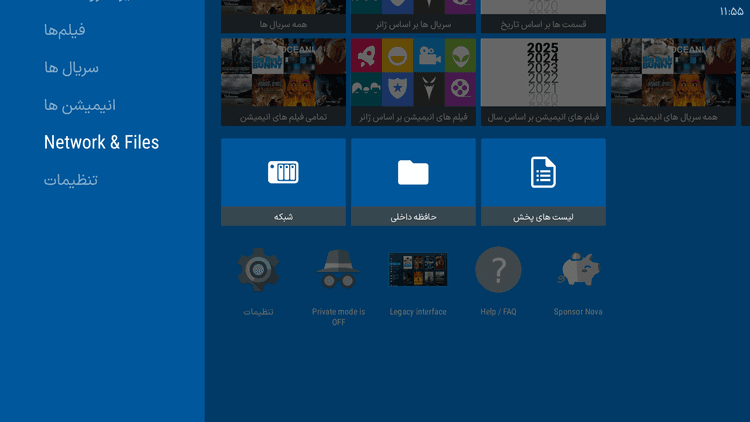Click the Sponsor Nova piggy bank

click(578, 270)
